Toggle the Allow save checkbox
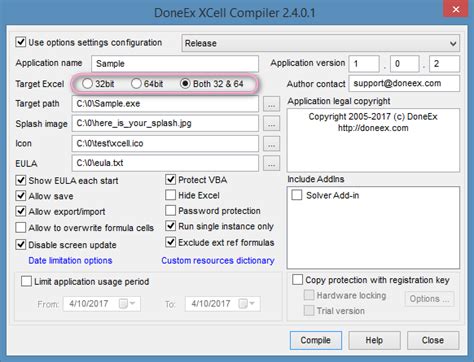Viewport: 474px width, 362px height. tap(21, 196)
